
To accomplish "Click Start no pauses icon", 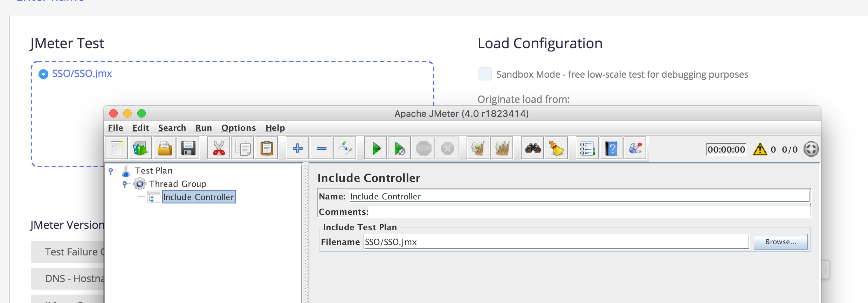I will point(400,148).
